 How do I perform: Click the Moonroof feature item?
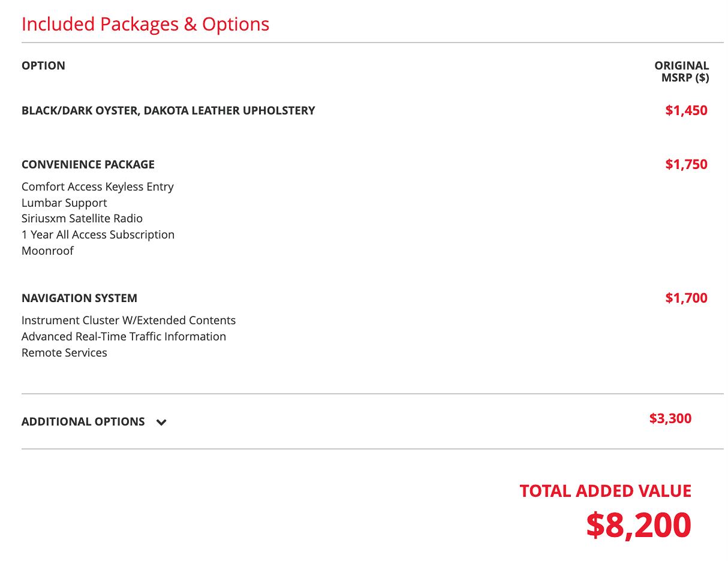47,251
